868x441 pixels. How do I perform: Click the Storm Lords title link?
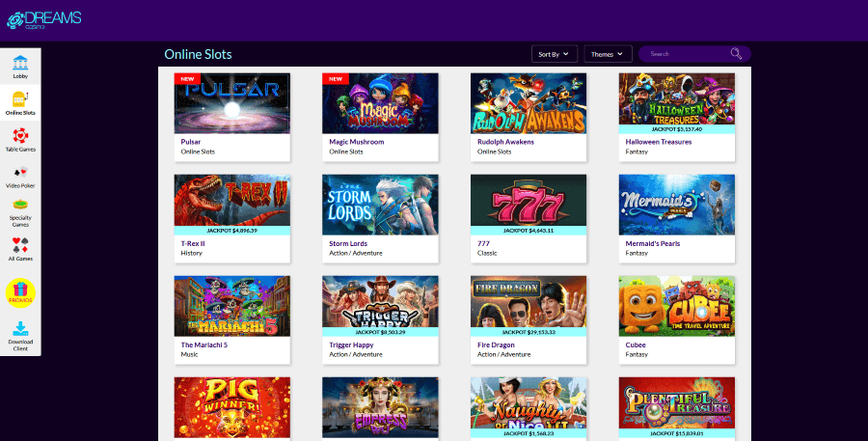(x=348, y=243)
